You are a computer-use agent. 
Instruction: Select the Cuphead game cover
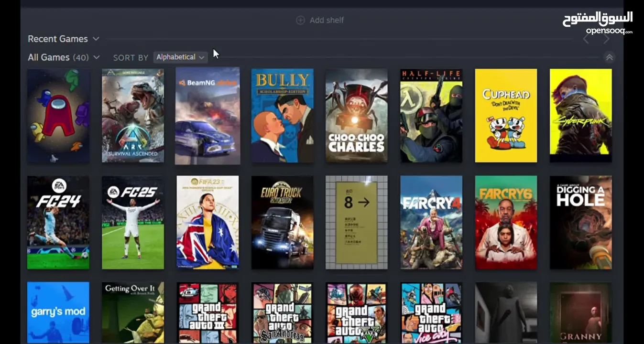pos(506,116)
